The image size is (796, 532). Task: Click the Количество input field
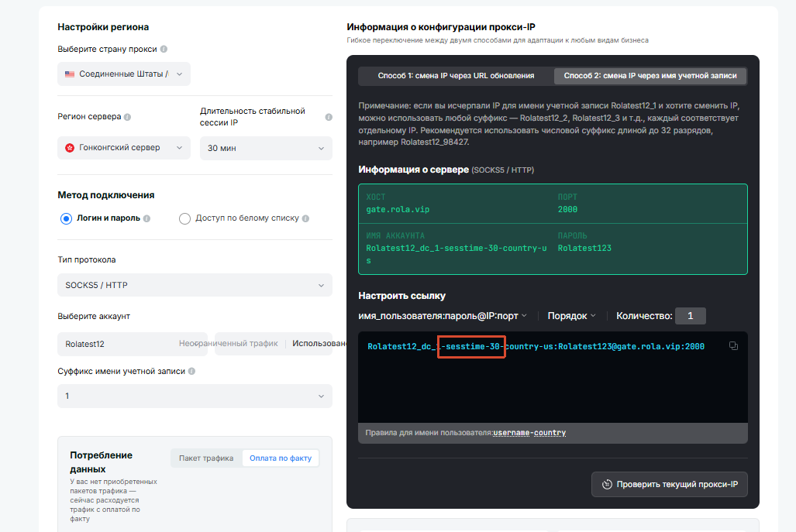tap(691, 316)
